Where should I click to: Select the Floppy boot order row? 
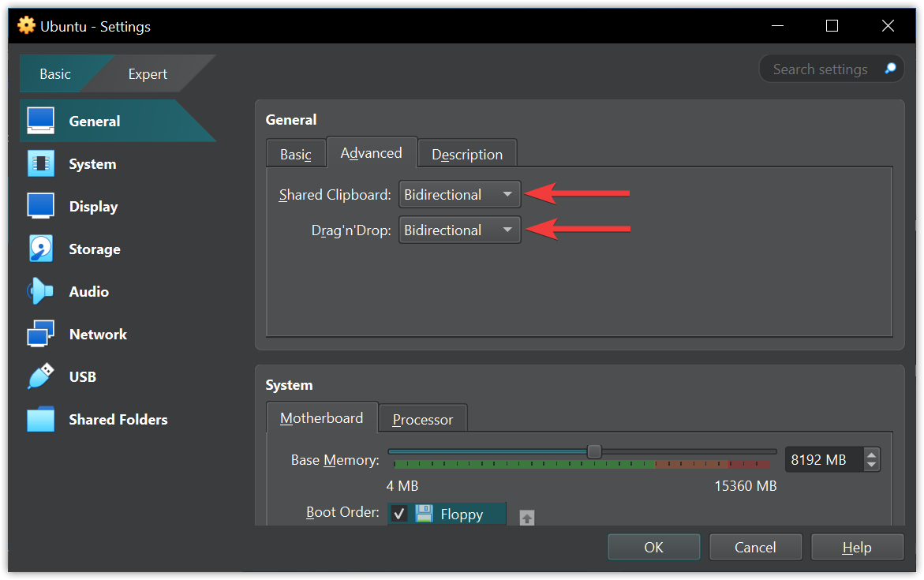447,514
